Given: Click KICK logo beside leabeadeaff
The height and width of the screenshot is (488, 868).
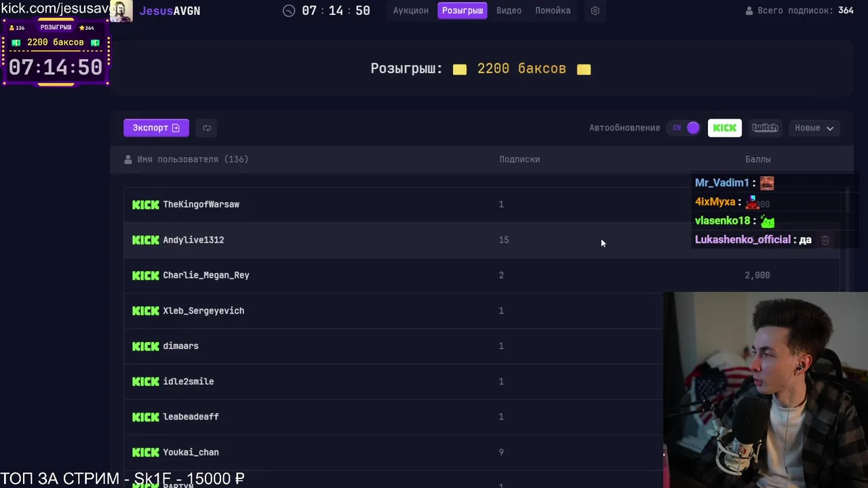Looking at the screenshot, I should pos(146,417).
